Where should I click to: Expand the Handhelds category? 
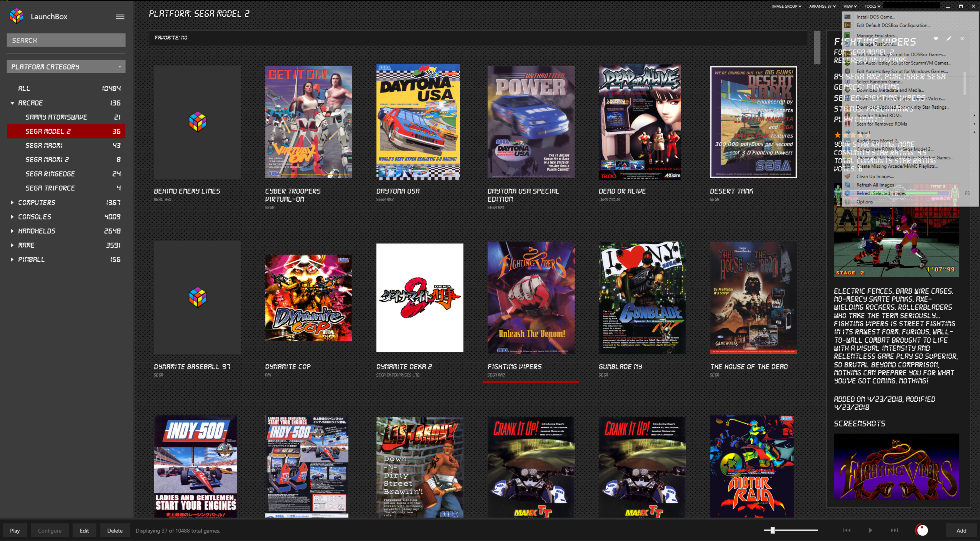(x=12, y=231)
